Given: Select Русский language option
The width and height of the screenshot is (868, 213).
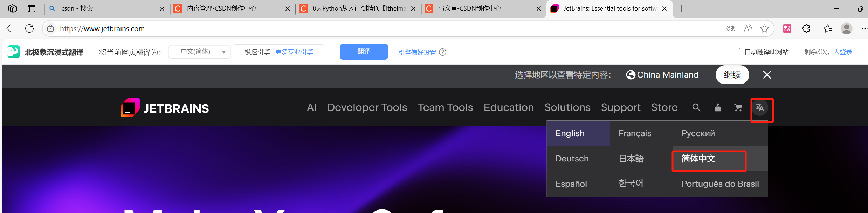Looking at the screenshot, I should [x=721, y=133].
